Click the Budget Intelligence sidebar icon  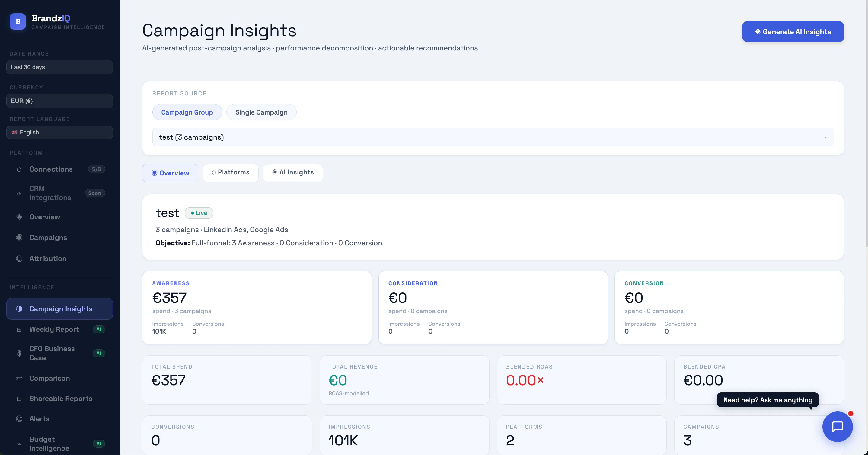19,444
